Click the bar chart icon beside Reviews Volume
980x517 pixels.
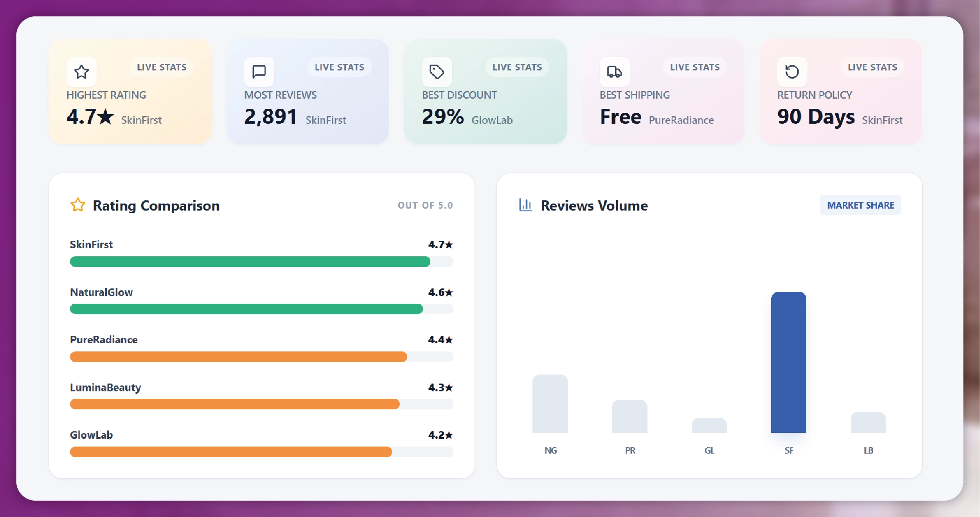tap(525, 205)
